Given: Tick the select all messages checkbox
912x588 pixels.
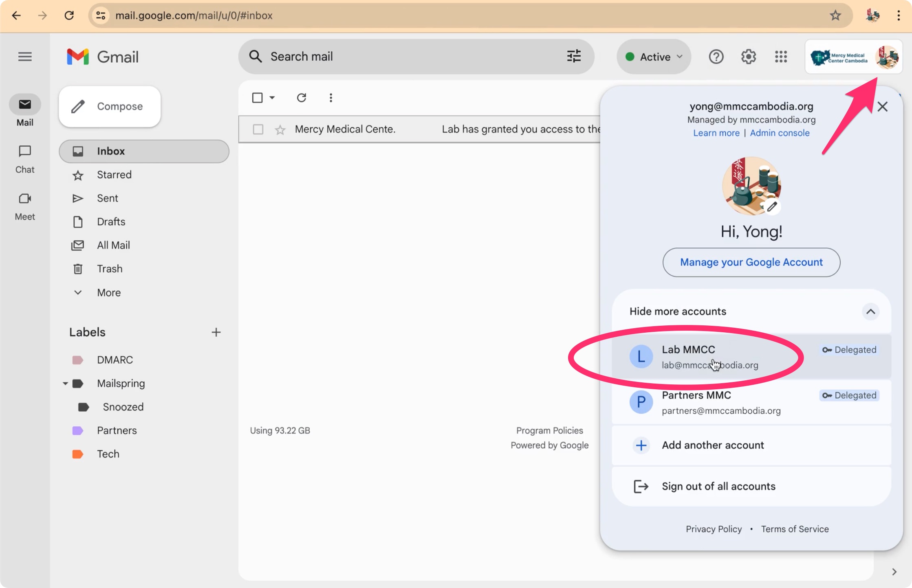Looking at the screenshot, I should click(x=257, y=98).
